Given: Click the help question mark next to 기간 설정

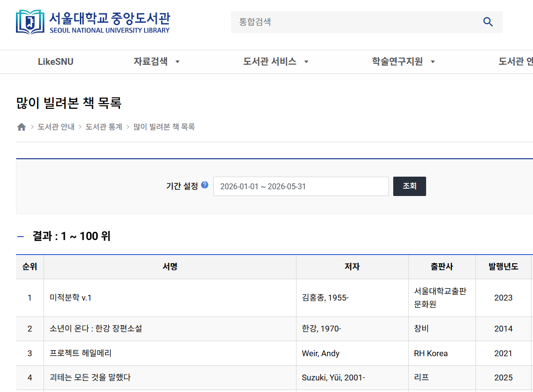Looking at the screenshot, I should pyautogui.click(x=205, y=184).
